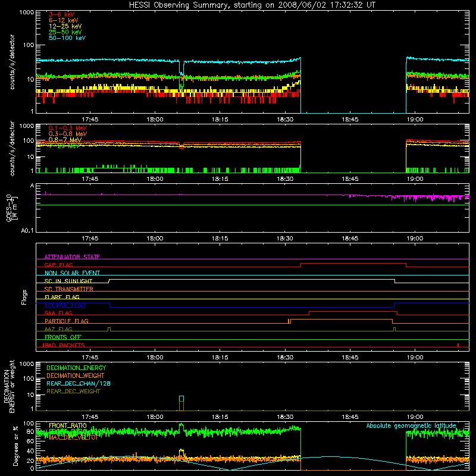Click the 18:15 tick label under the decimation panel
The height and width of the screenshot is (476, 476).
point(220,417)
